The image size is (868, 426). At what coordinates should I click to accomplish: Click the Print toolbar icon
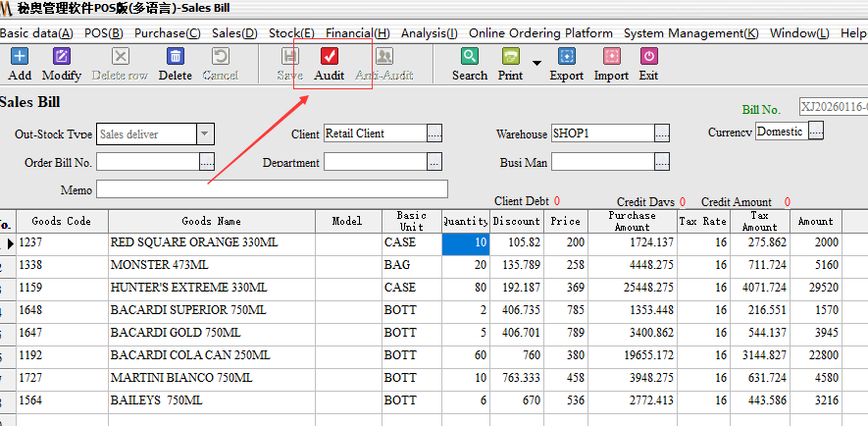click(510, 57)
